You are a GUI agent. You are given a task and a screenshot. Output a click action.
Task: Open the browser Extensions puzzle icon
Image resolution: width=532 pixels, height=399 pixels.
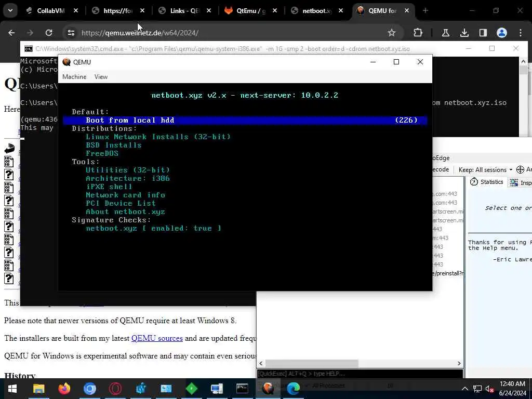(x=418, y=33)
